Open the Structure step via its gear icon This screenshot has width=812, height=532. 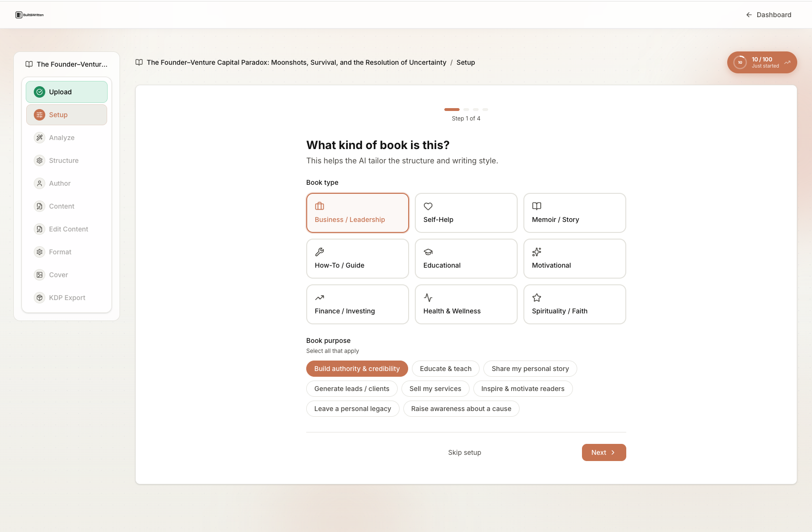point(40,161)
